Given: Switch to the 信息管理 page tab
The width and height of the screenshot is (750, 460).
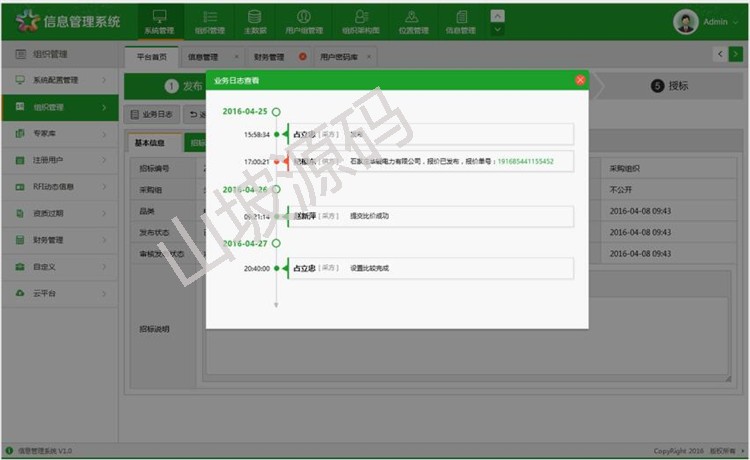Looking at the screenshot, I should click(203, 57).
